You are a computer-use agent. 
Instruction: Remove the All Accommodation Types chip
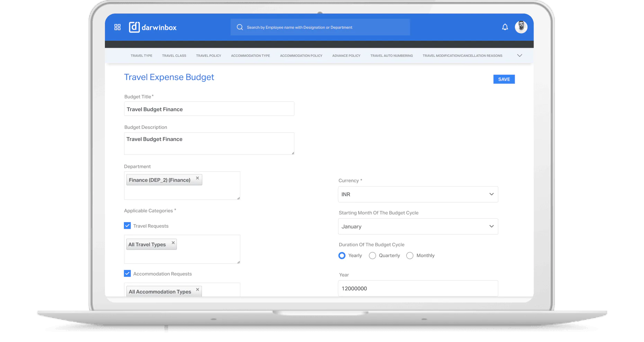[x=197, y=290]
